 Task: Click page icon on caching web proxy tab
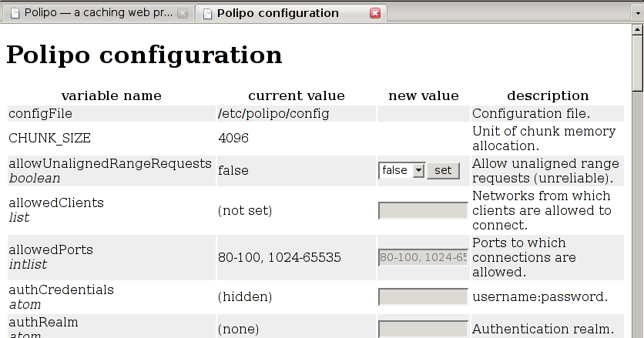click(x=15, y=14)
